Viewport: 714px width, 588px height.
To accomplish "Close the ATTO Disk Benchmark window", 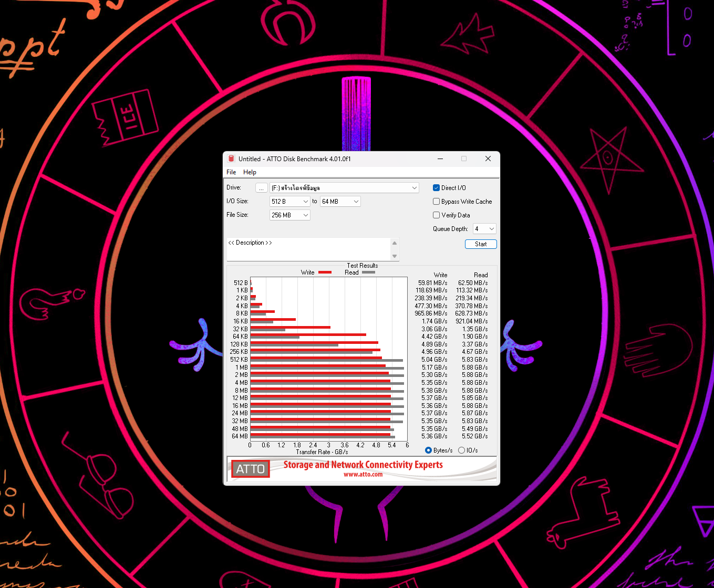I will click(488, 159).
